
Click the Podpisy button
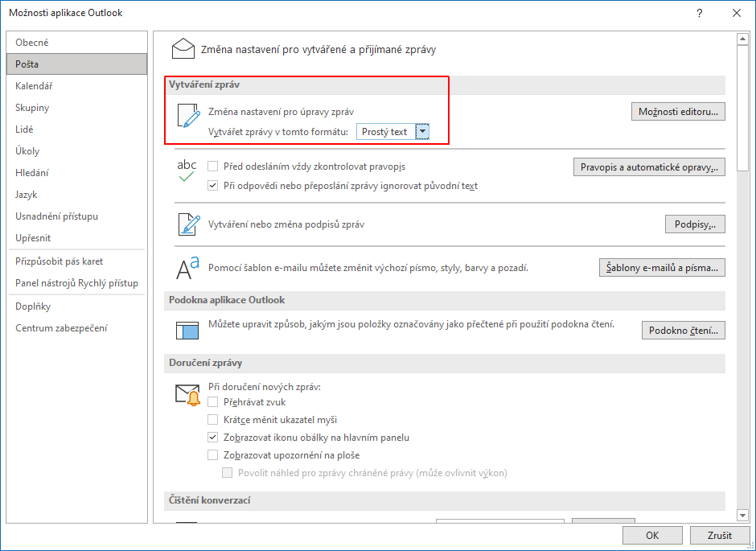(x=695, y=224)
